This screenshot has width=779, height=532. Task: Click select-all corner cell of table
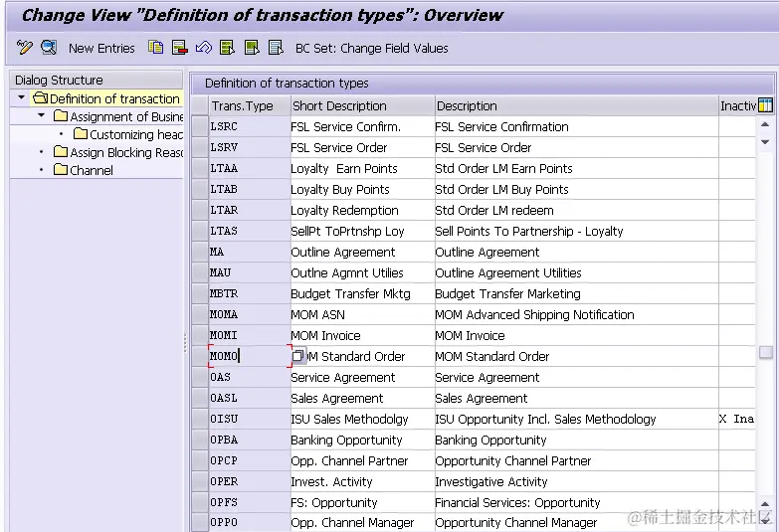[200, 105]
